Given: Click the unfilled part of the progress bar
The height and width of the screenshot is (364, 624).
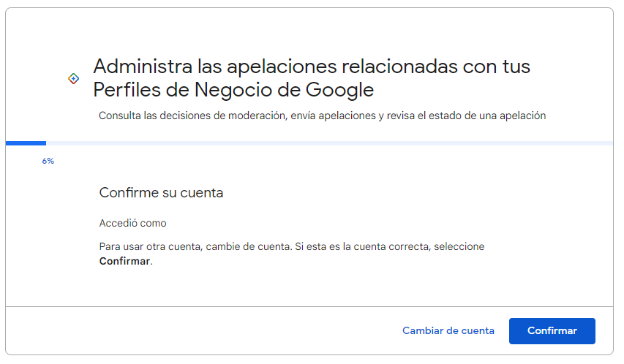Looking at the screenshot, I should point(329,143).
